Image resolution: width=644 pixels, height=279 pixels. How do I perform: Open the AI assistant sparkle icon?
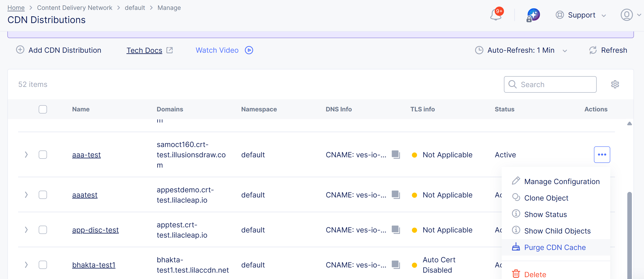click(533, 15)
